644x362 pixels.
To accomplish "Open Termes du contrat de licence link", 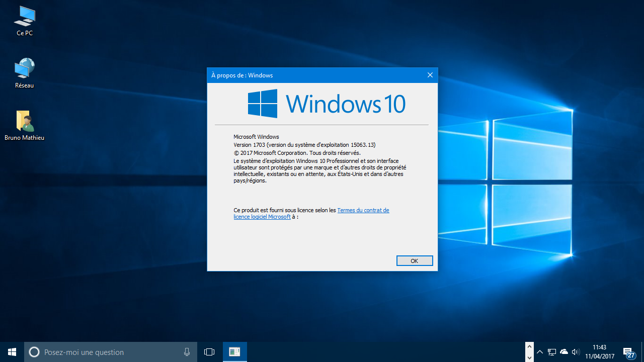I will pyautogui.click(x=311, y=214).
